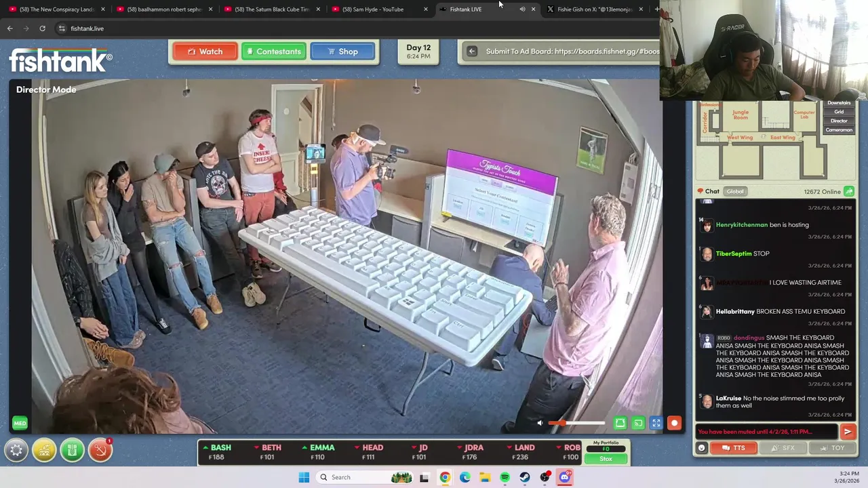Open site information icon in address bar
868x488 pixels.
point(62,28)
